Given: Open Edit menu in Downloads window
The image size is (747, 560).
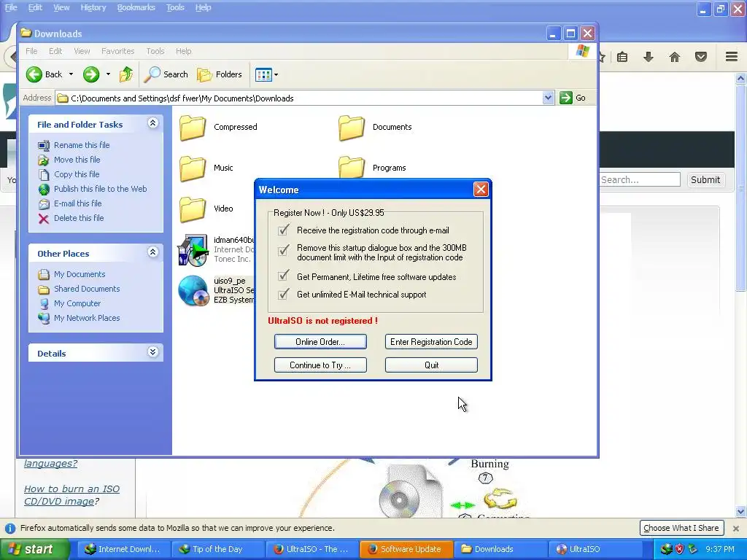Looking at the screenshot, I should (55, 51).
